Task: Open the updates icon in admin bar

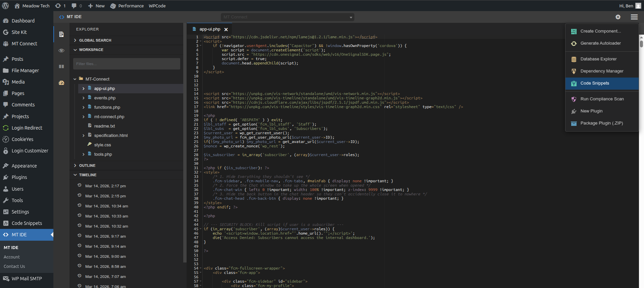Action: 60,6
